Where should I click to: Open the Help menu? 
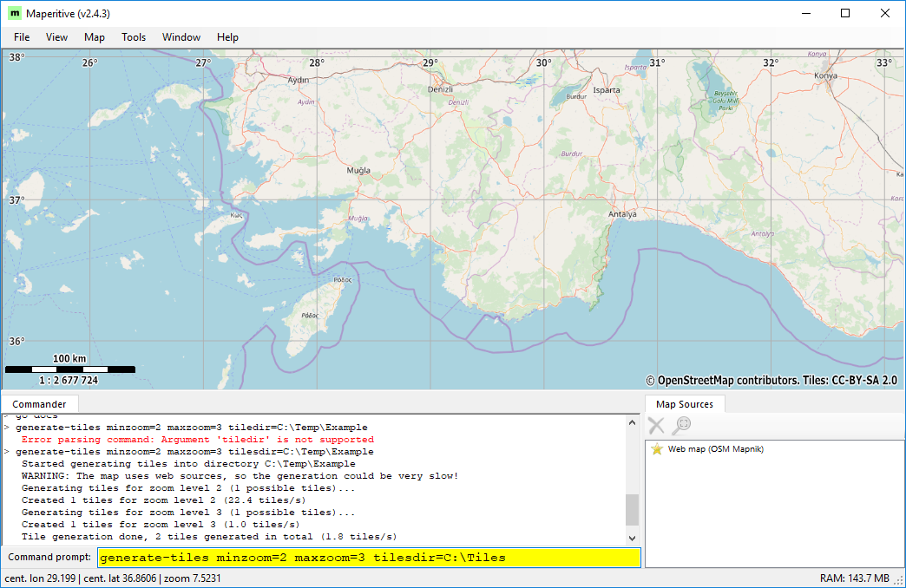227,37
